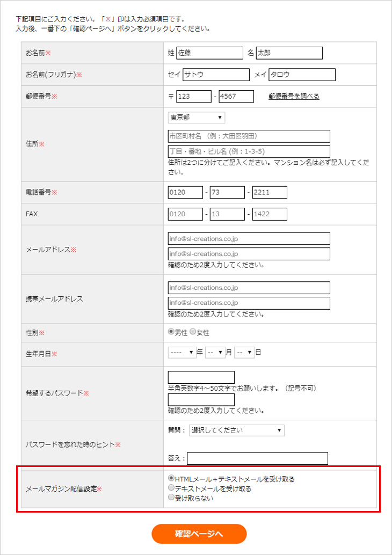Click the 確認ページへ button
This screenshot has width=392, height=555.
(199, 534)
